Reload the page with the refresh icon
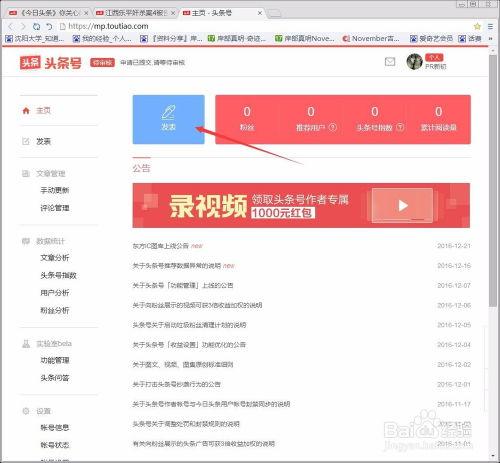Viewport: 500px width, 463px height. pyautogui.click(x=36, y=26)
